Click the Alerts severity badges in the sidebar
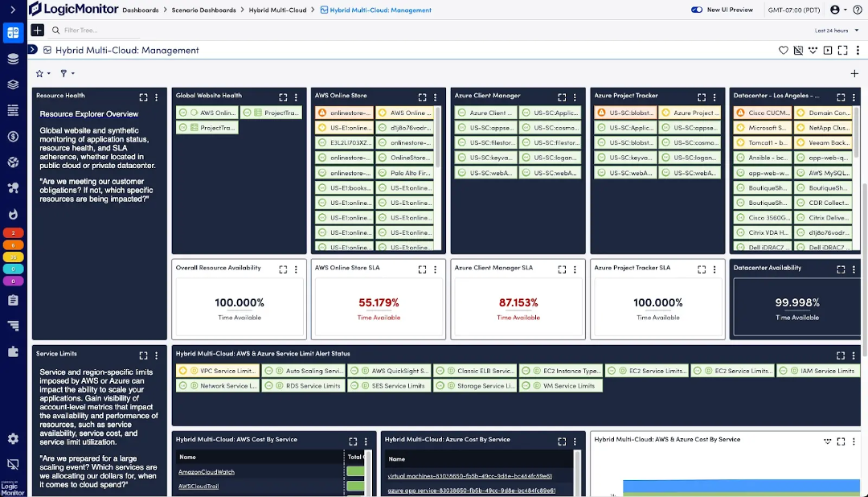Screen dimensions: 868x497 click(12, 257)
